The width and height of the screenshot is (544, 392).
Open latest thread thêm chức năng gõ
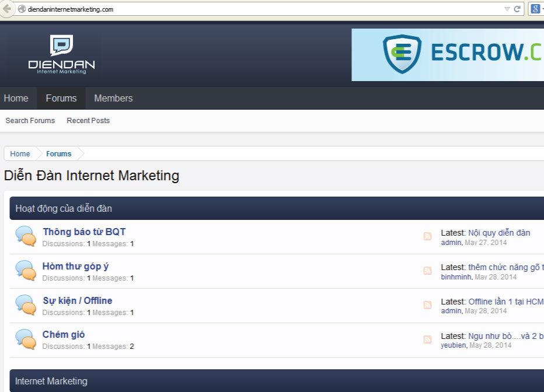pos(506,267)
